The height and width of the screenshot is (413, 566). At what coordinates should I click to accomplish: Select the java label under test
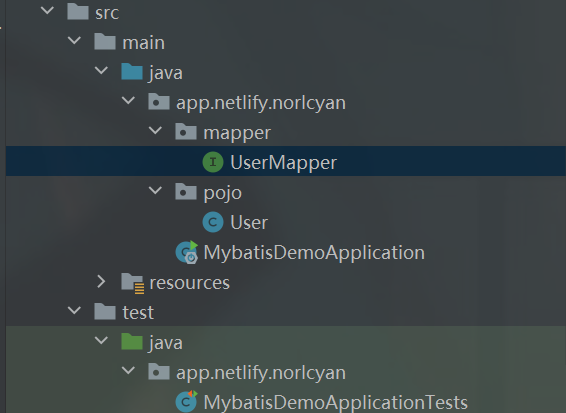(166, 343)
